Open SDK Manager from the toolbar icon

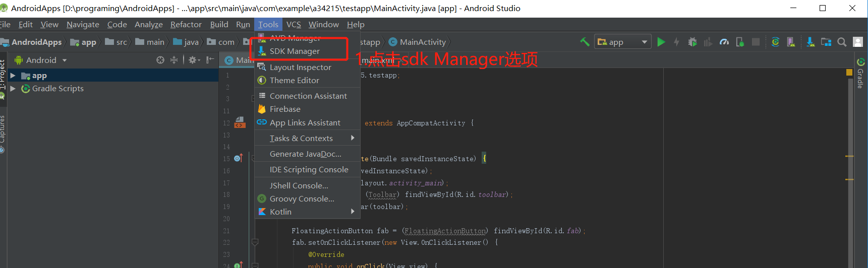[x=811, y=42]
